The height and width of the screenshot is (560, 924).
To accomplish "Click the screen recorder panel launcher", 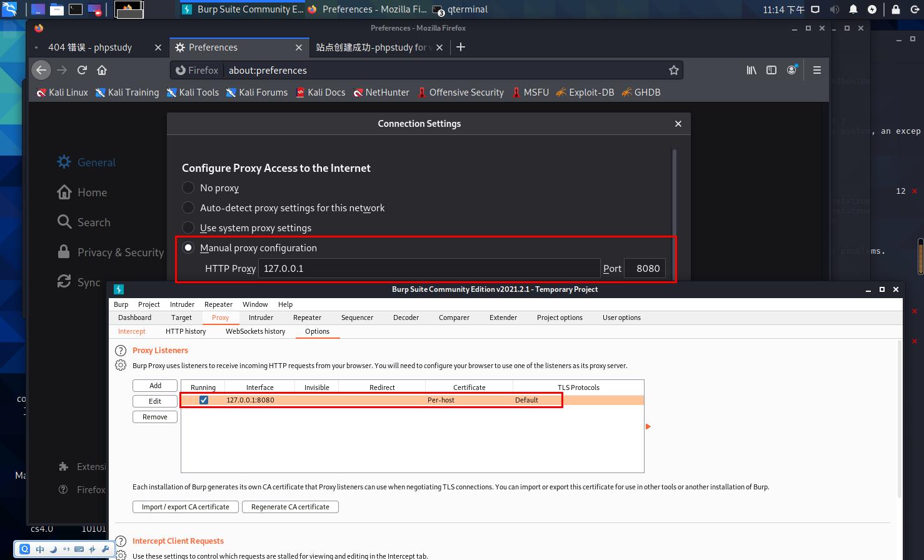I will pos(94,9).
